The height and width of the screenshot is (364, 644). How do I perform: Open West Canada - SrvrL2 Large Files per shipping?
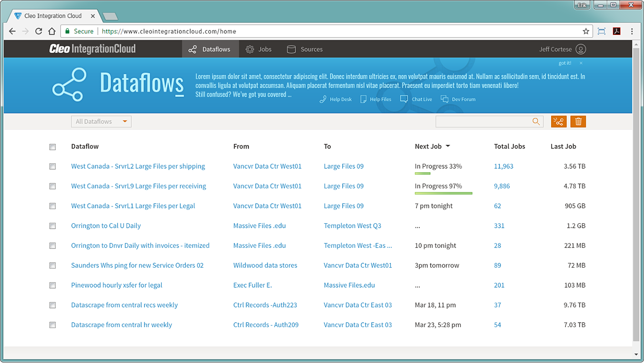[x=138, y=166]
